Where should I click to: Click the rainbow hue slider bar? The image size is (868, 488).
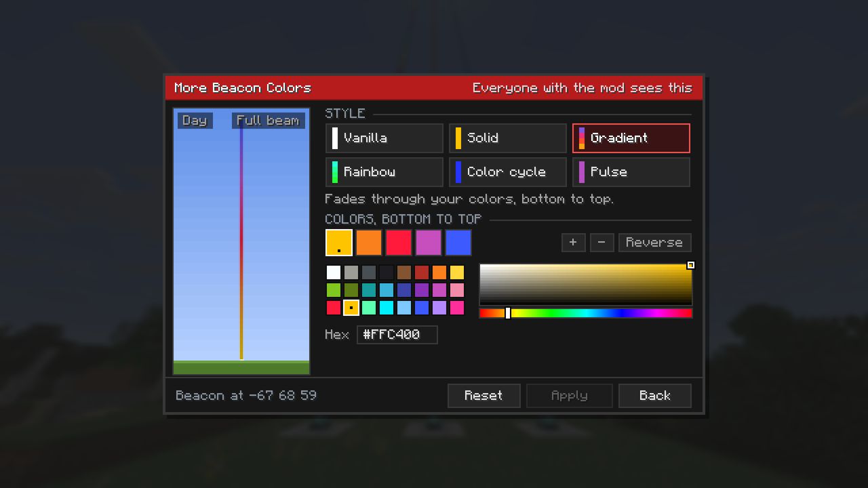tap(586, 313)
